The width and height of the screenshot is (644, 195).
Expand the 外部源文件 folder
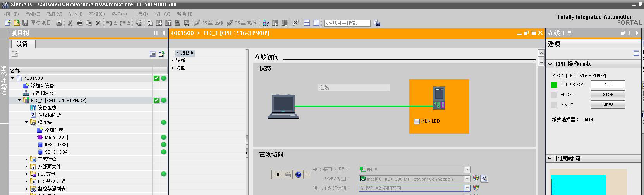pyautogui.click(x=26, y=167)
